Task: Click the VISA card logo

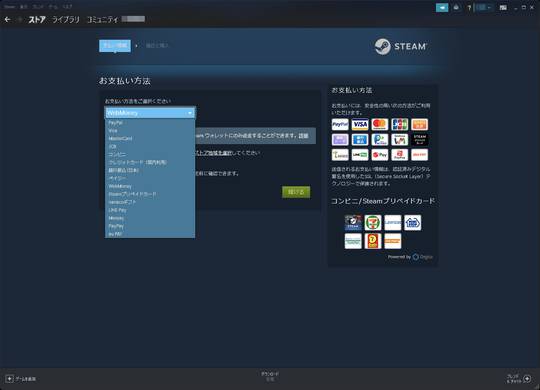Action: (x=360, y=124)
